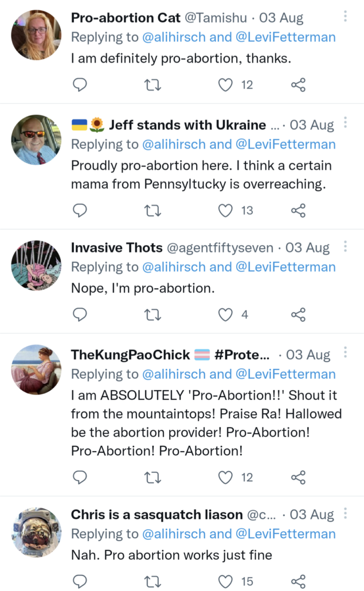Share TheKungPaoChick's tweet
This screenshot has height=591, width=364.
[x=298, y=477]
